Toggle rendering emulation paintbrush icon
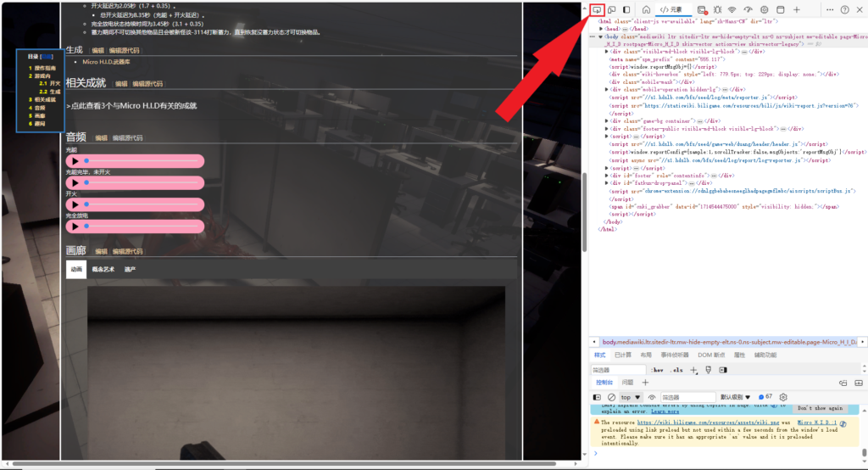Viewport: 868px width, 470px height. click(708, 370)
